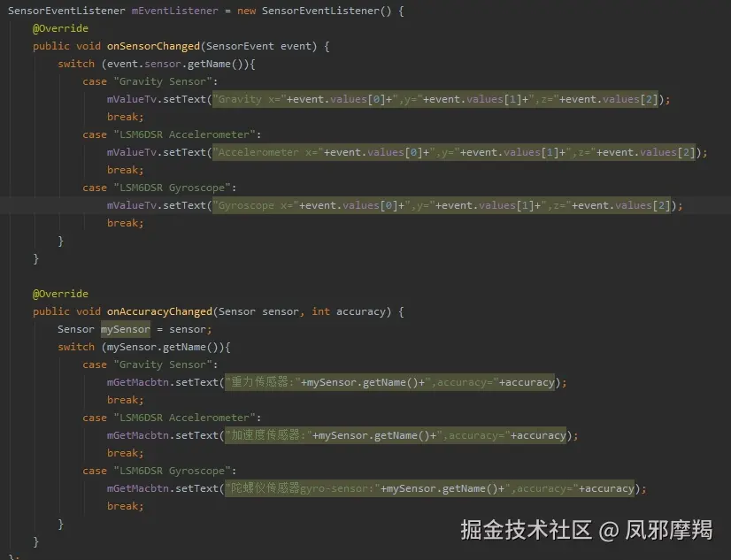
Task: Click the mEventListener variable name
Action: 175,11
